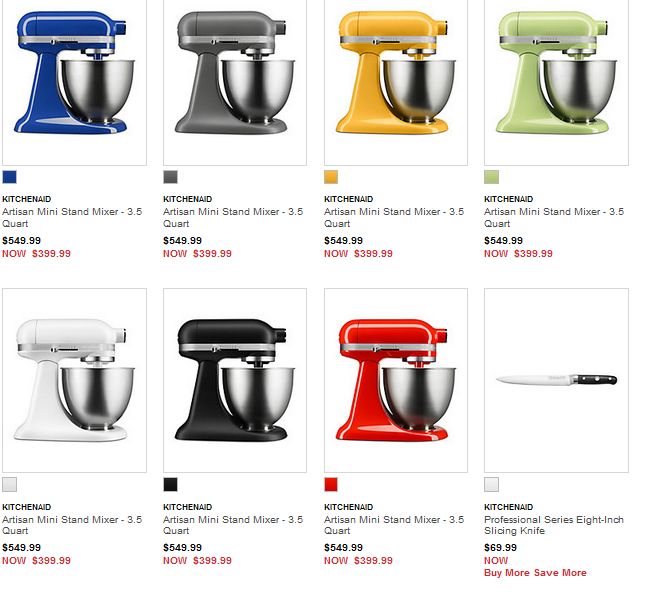Select the black color swatch
Image resolution: width=654 pixels, height=595 pixels.
click(170, 485)
